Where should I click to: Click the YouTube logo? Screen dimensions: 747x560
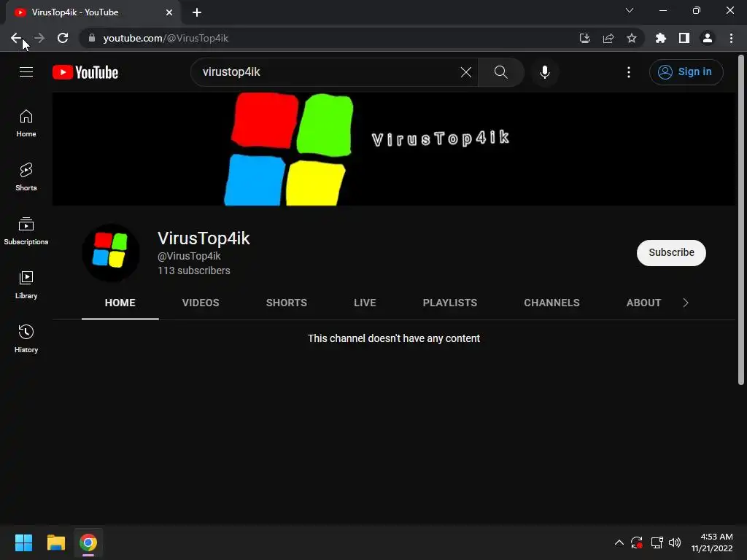(x=85, y=72)
